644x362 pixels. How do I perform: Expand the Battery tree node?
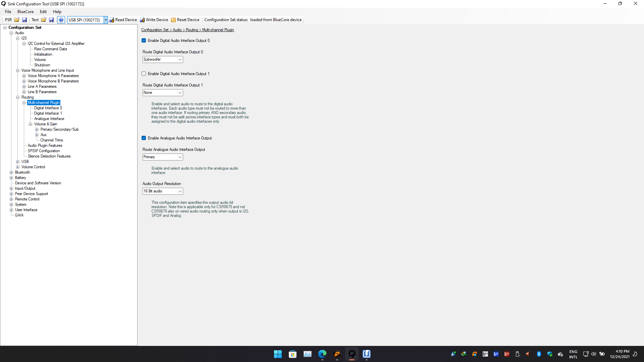(11, 178)
